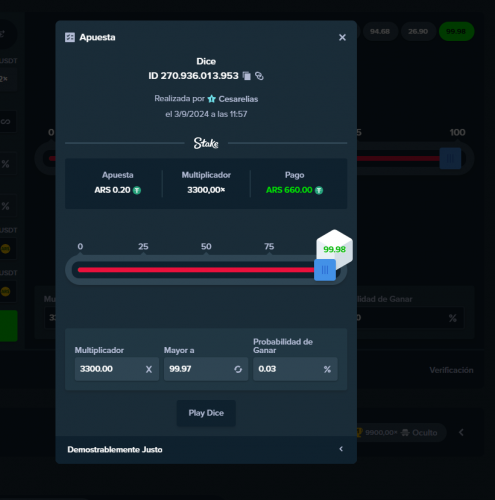Image resolution: width=495 pixels, height=500 pixels.
Task: Open the 26.90 past result pill
Action: 418,32
